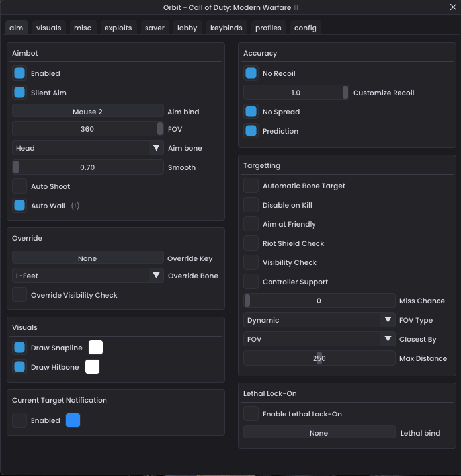Open Current Target Notification blue color swatch

tap(73, 420)
